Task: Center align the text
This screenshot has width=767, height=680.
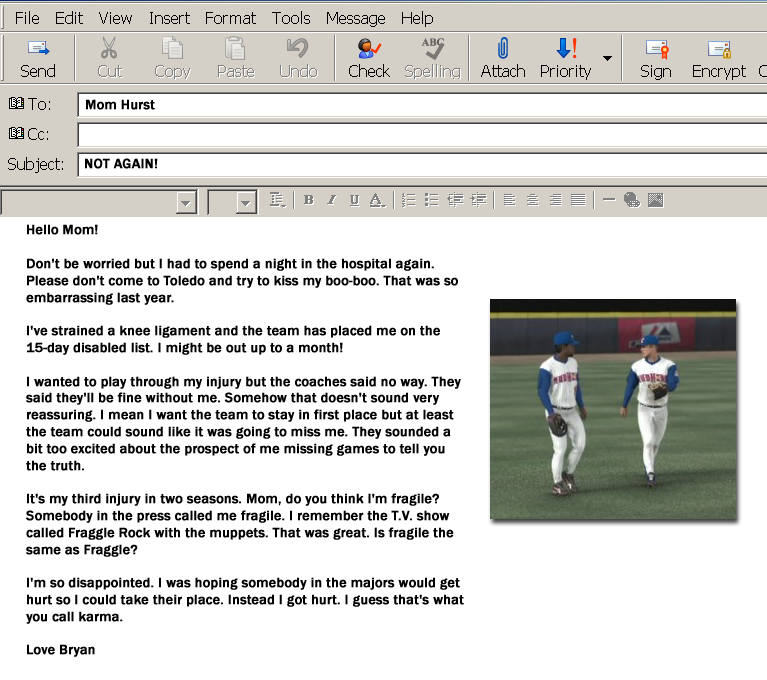Action: (x=532, y=200)
